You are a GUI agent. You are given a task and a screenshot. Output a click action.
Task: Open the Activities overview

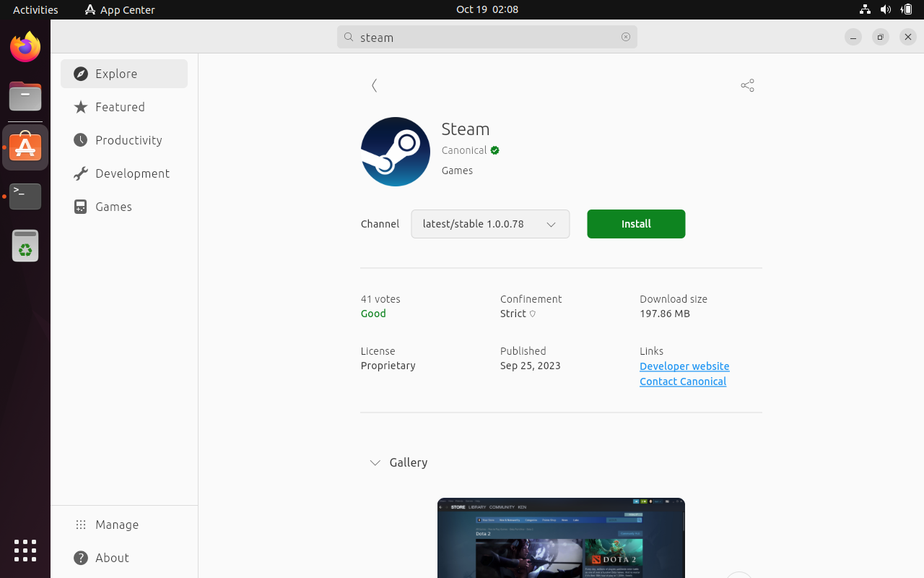(x=35, y=9)
